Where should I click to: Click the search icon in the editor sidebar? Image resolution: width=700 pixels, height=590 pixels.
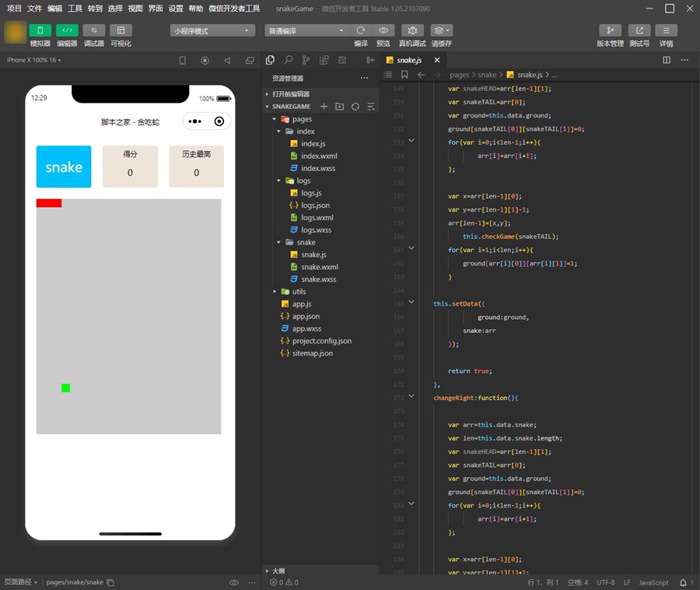click(288, 60)
